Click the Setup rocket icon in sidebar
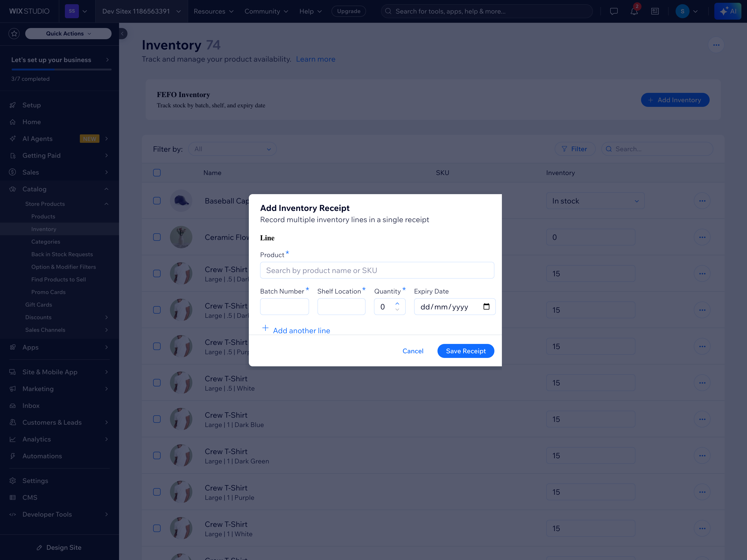Viewport: 747px width, 560px height. tap(13, 105)
